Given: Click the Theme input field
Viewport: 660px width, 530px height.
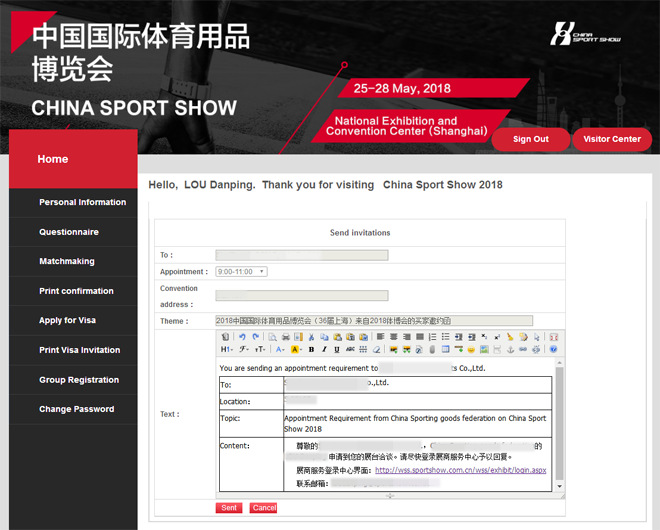Looking at the screenshot, I should [x=374, y=321].
